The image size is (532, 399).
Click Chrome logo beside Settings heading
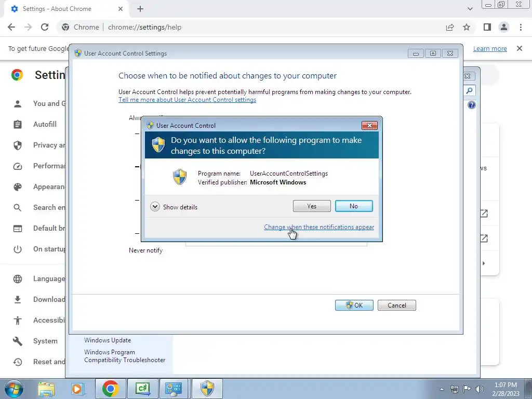pyautogui.click(x=17, y=75)
